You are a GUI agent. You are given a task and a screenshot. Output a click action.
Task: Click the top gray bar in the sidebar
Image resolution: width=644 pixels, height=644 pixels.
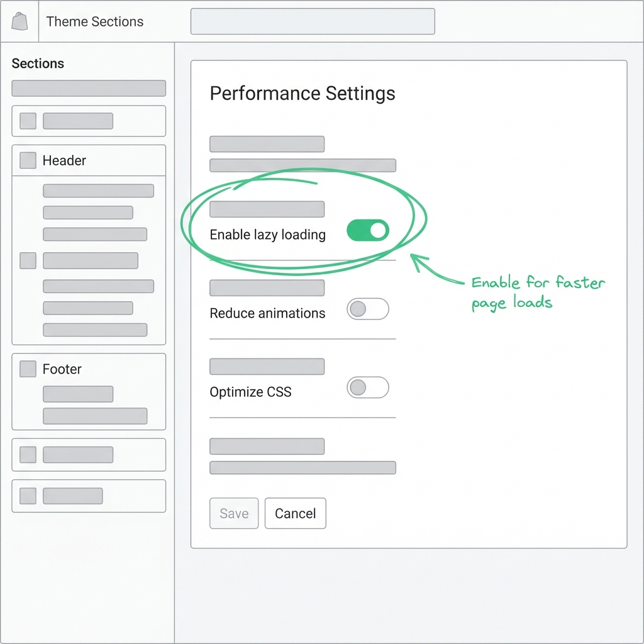88,88
